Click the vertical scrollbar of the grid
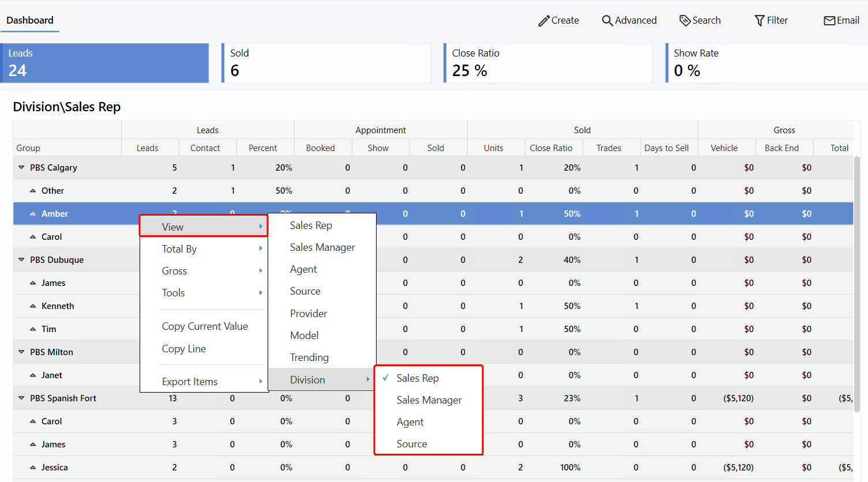868x482 pixels. click(x=857, y=259)
